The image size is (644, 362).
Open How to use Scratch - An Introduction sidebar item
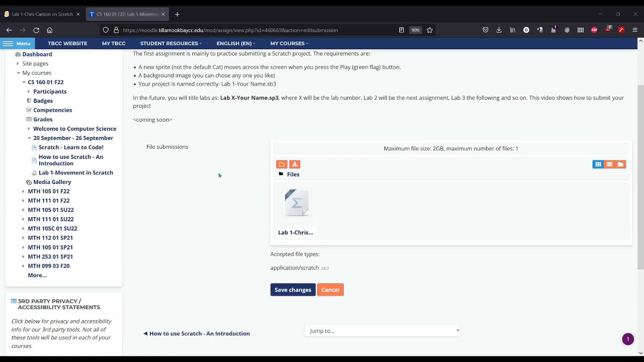(71, 160)
